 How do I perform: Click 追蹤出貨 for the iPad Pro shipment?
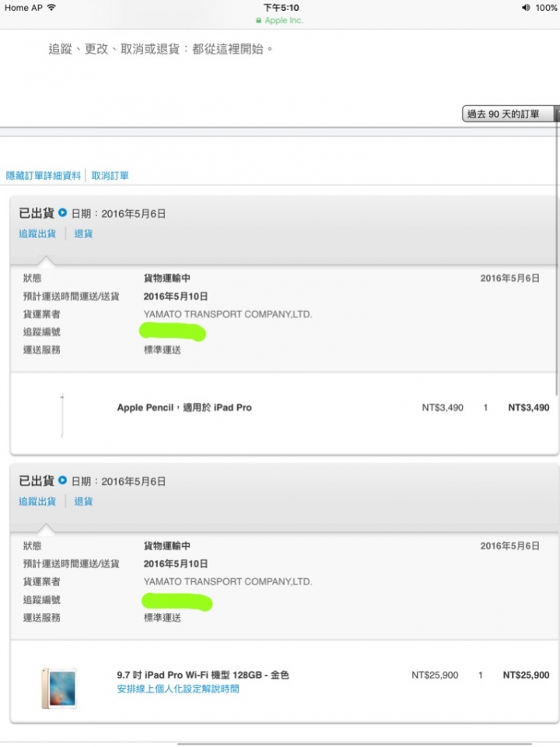37,501
